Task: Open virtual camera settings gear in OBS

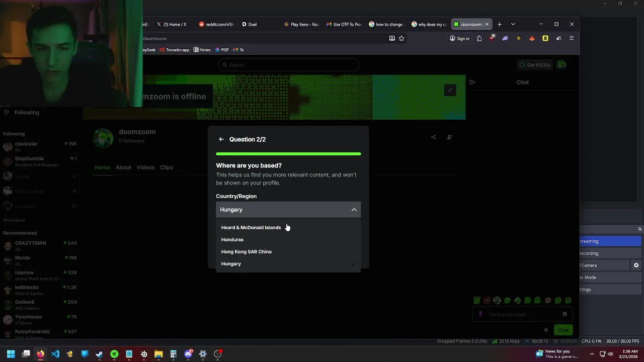Action: 636,265
